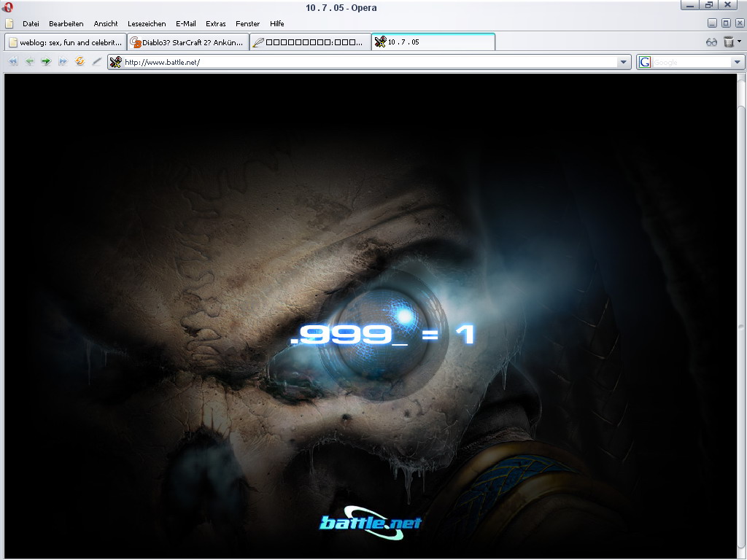Open the Datei menu
Screen dimensions: 747x560
31,23
